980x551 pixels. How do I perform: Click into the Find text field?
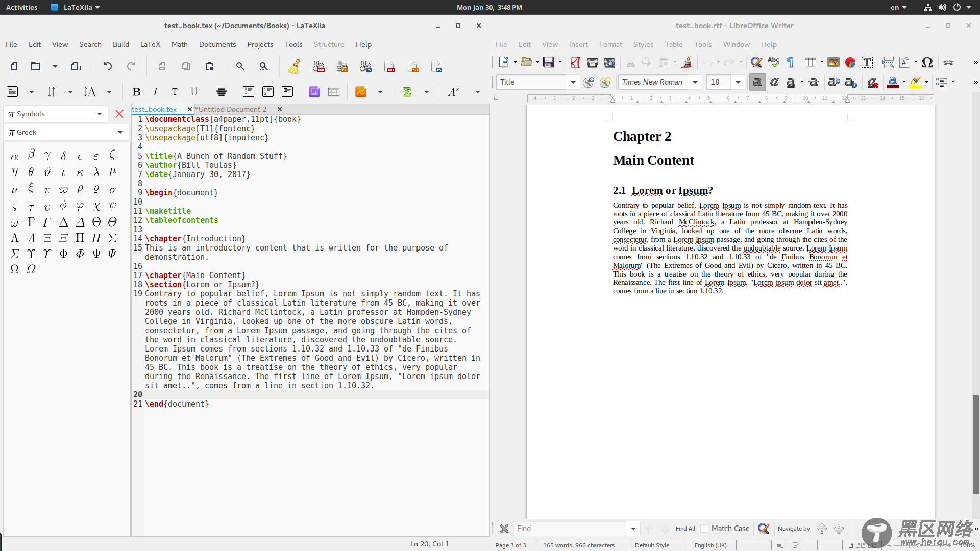coord(570,529)
